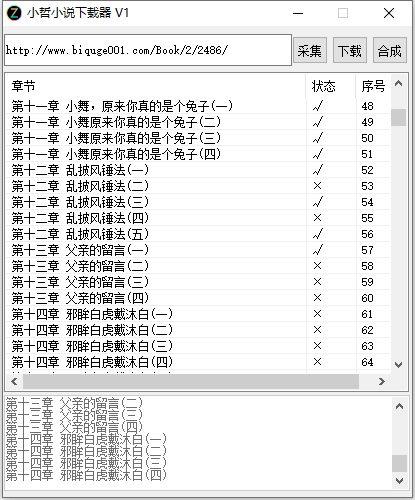
Task: Click the app logo icon in title bar
Action: point(14,13)
